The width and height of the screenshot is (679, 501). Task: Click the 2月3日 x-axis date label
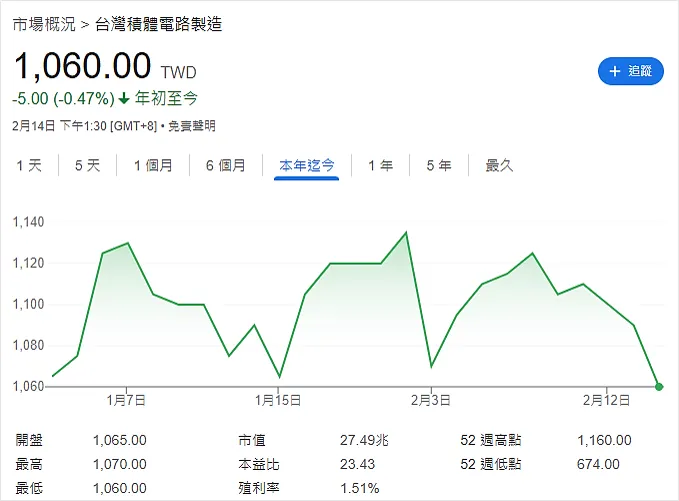click(430, 400)
